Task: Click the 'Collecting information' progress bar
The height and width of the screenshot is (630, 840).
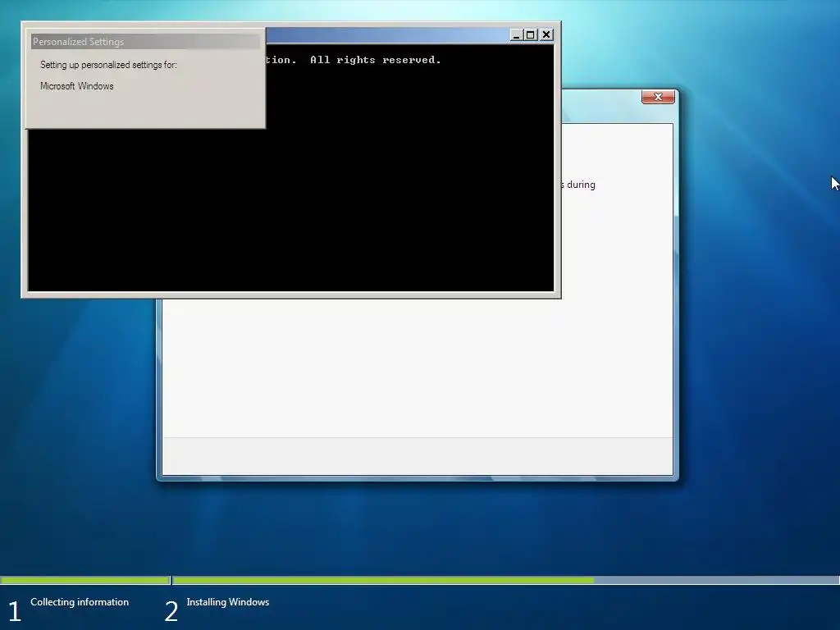Action: click(x=84, y=580)
